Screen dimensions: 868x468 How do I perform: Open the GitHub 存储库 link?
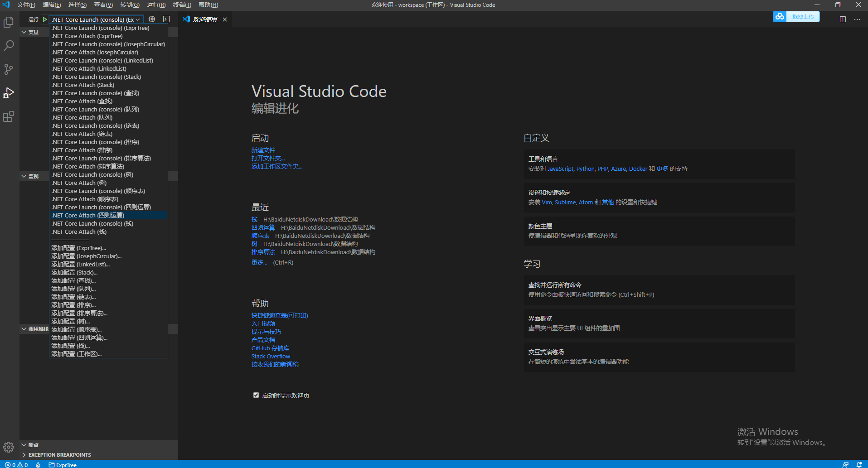click(270, 348)
